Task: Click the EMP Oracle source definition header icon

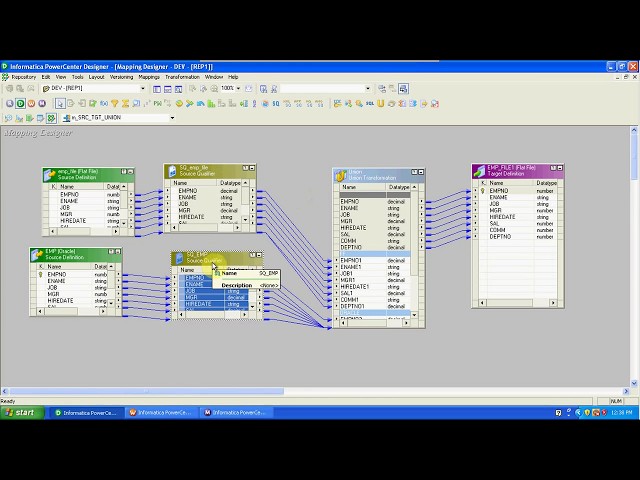Action: click(x=37, y=255)
